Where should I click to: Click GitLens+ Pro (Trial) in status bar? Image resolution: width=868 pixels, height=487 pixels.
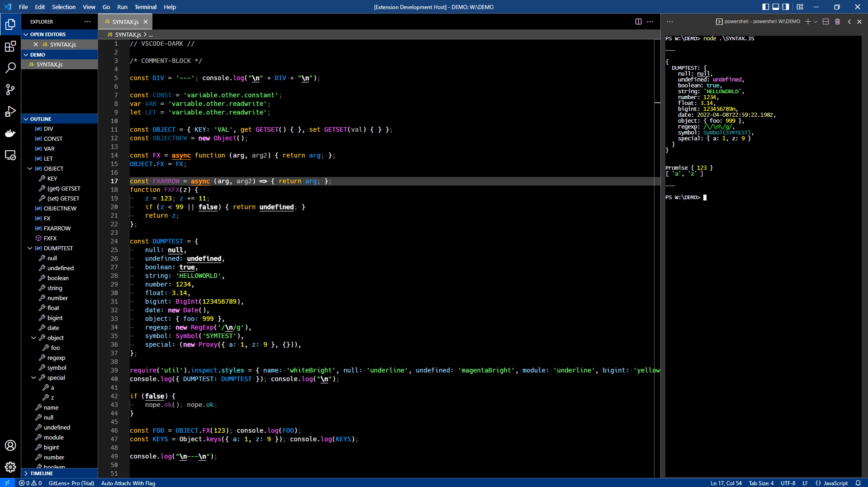point(71,483)
